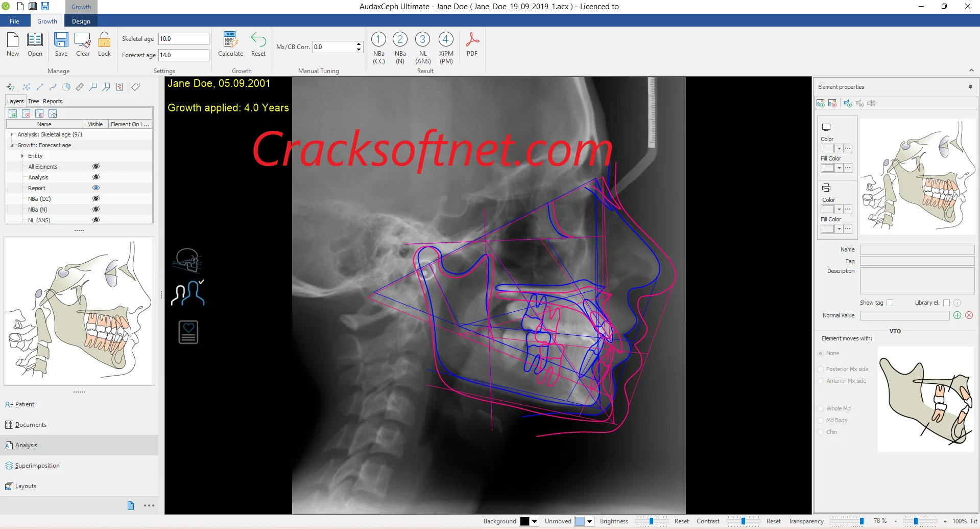The height and width of the screenshot is (529, 980).
Task: Enable the Library el. checkbox
Action: point(946,303)
